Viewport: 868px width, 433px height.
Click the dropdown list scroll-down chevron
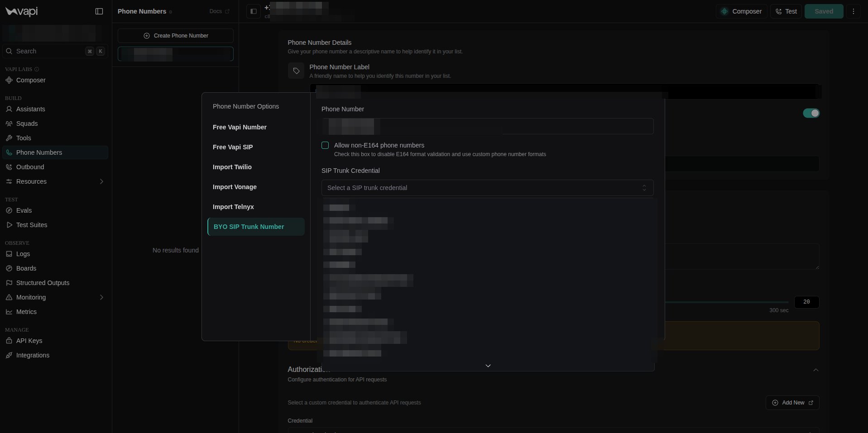(488, 366)
